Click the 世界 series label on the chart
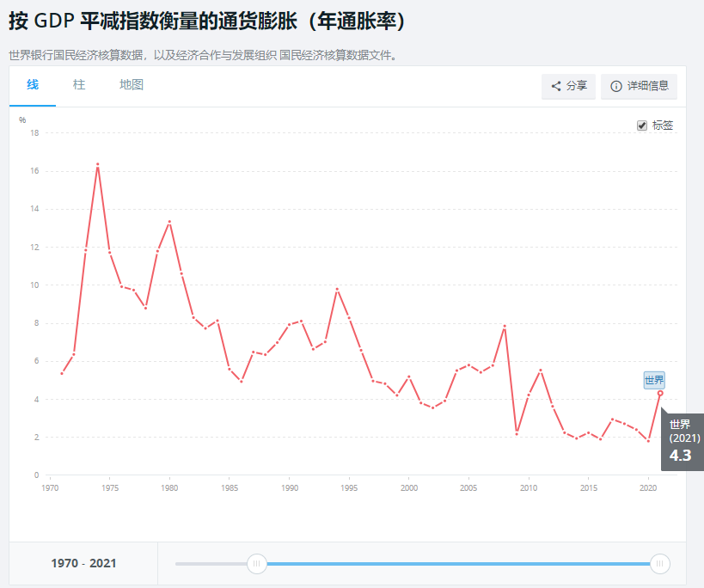704x588 pixels. tap(654, 380)
